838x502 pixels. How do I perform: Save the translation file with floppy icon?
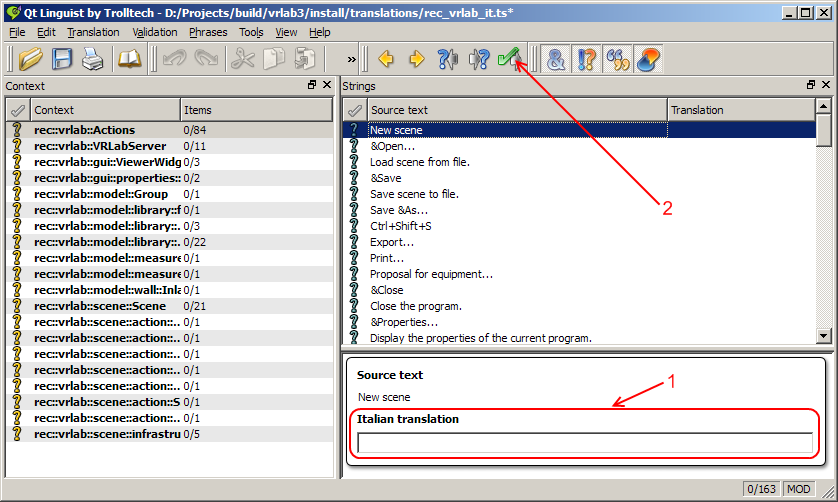[x=62, y=59]
